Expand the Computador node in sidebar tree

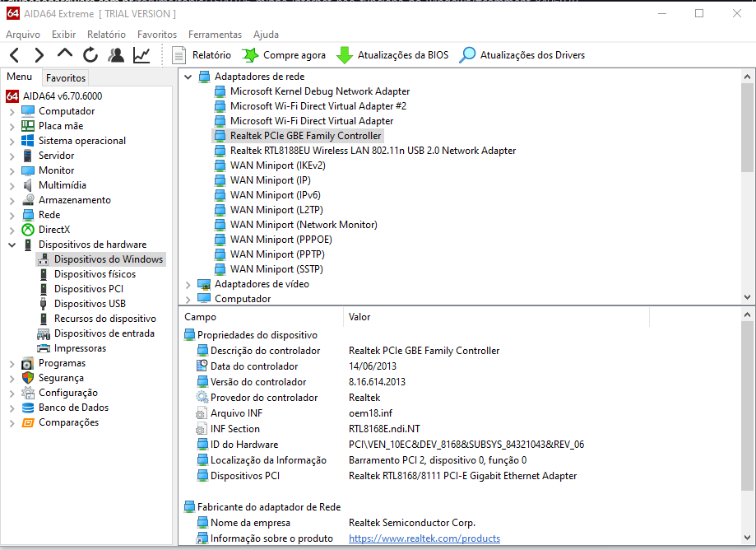coord(12,112)
